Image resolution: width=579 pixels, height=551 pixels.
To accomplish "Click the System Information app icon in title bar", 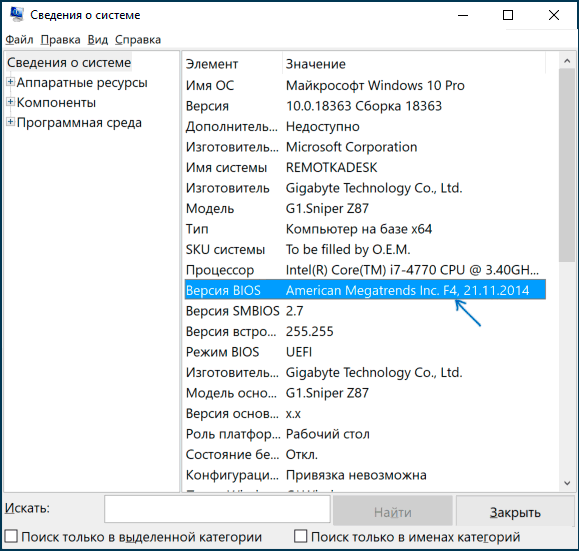I will [x=17, y=14].
